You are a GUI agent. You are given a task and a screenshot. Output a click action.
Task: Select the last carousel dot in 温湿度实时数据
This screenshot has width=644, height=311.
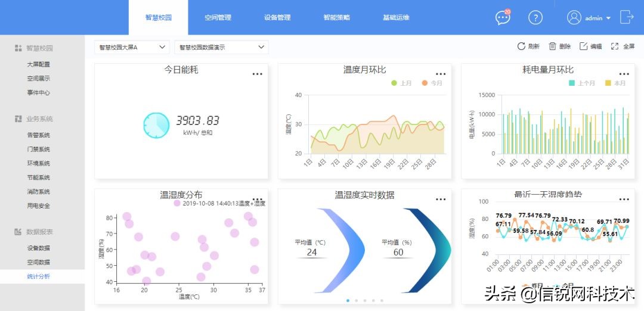click(382, 300)
